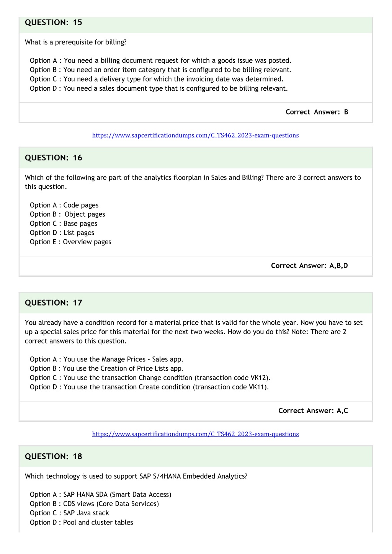392x554 pixels.
Task: Click Correct Answer: B text
Action: (x=317, y=112)
